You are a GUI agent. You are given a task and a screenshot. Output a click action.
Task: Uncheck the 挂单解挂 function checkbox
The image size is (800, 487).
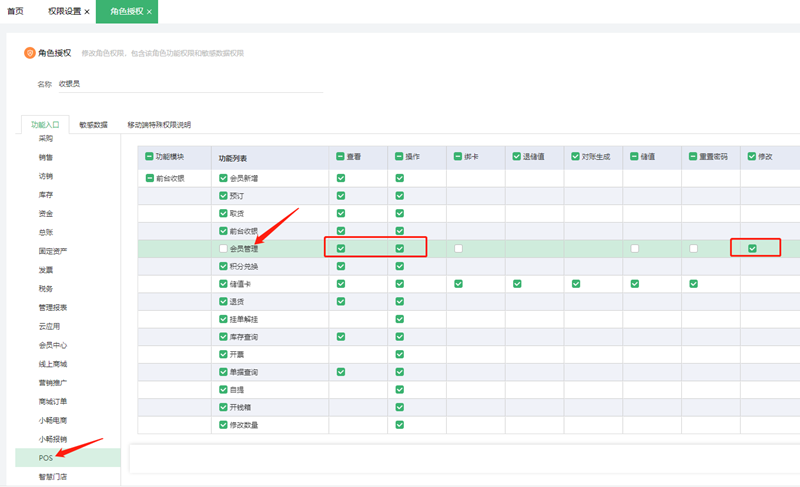click(x=223, y=319)
